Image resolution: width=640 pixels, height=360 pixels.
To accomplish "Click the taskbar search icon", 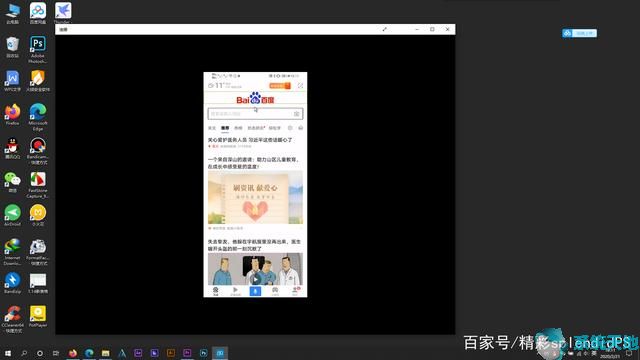I will tap(24, 353).
